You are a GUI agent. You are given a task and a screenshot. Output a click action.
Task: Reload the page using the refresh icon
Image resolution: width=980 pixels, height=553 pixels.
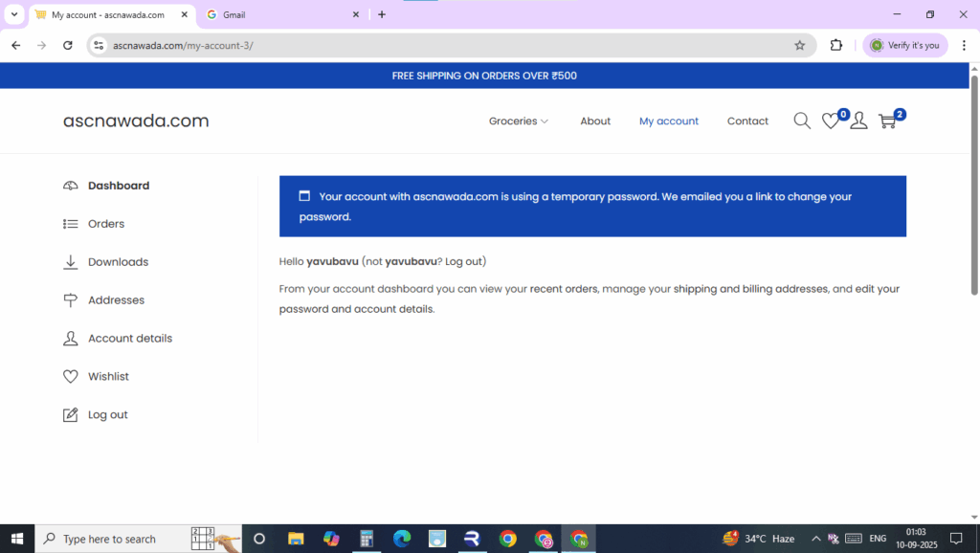click(x=67, y=45)
